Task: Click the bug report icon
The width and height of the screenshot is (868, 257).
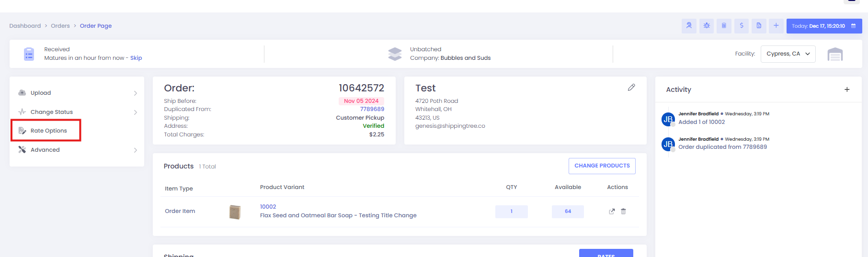Action: pyautogui.click(x=707, y=26)
